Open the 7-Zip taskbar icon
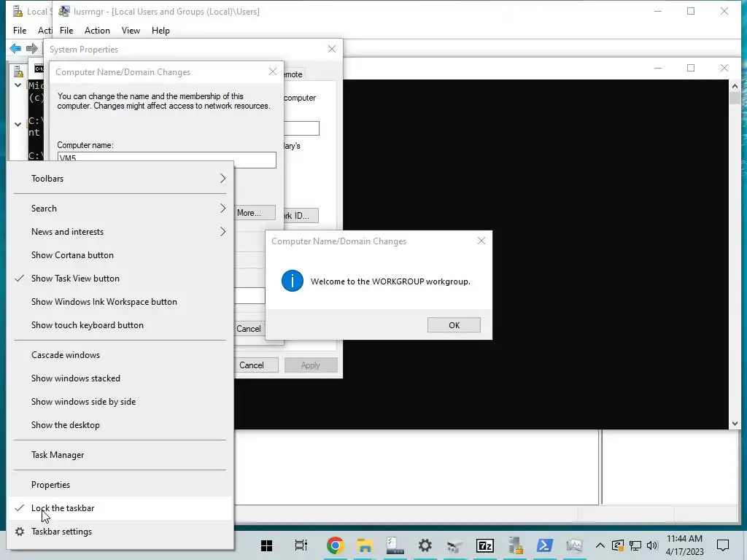Screen dimensions: 747x560 tap(485, 545)
